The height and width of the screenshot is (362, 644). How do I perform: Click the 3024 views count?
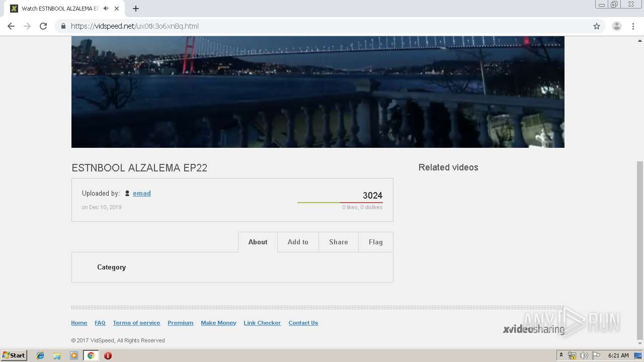click(x=373, y=195)
